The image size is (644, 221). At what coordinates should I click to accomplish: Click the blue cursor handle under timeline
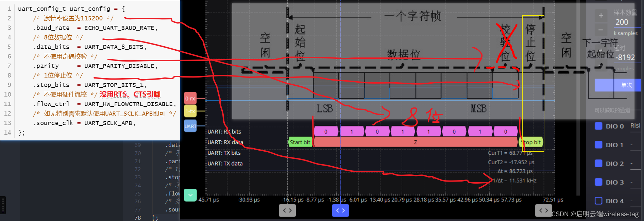pyautogui.click(x=340, y=210)
